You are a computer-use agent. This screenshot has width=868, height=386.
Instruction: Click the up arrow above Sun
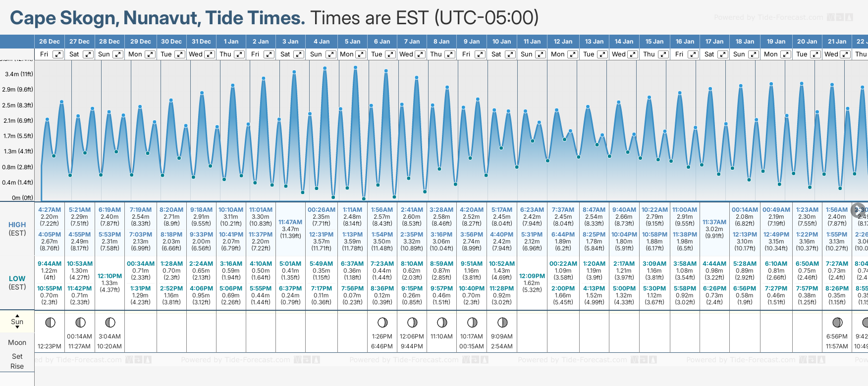[x=17, y=316]
